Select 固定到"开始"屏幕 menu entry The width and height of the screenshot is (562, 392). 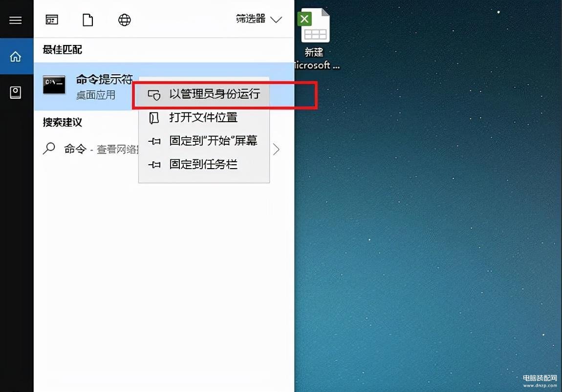pyautogui.click(x=204, y=141)
